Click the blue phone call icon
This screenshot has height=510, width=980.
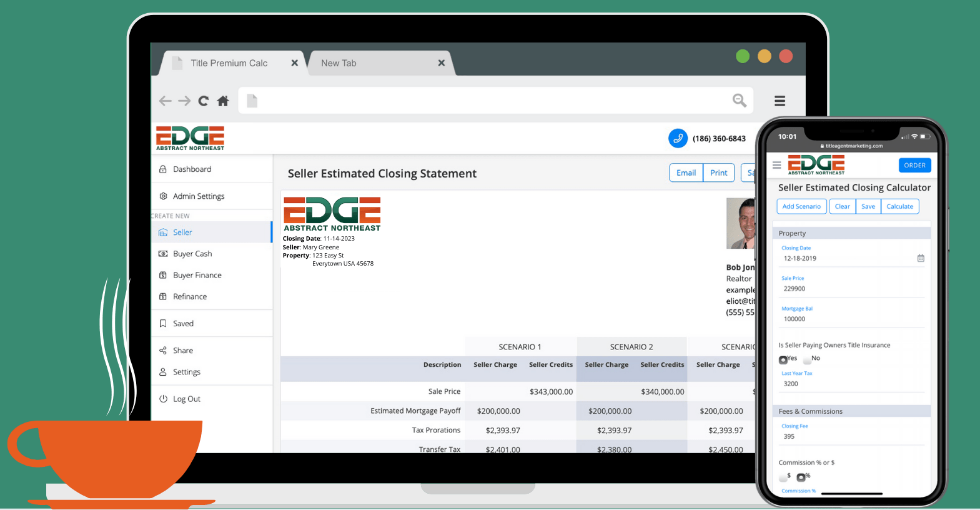coord(678,138)
